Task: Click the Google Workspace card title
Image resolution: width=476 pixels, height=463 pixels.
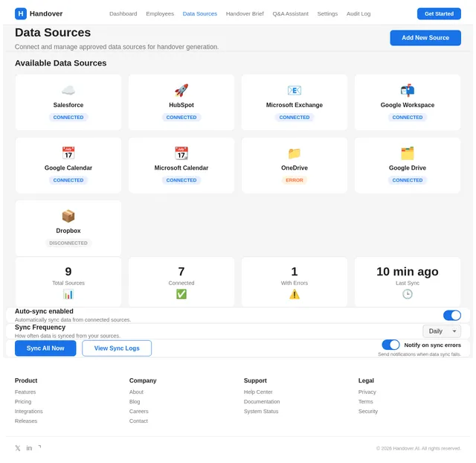Action: click(408, 105)
